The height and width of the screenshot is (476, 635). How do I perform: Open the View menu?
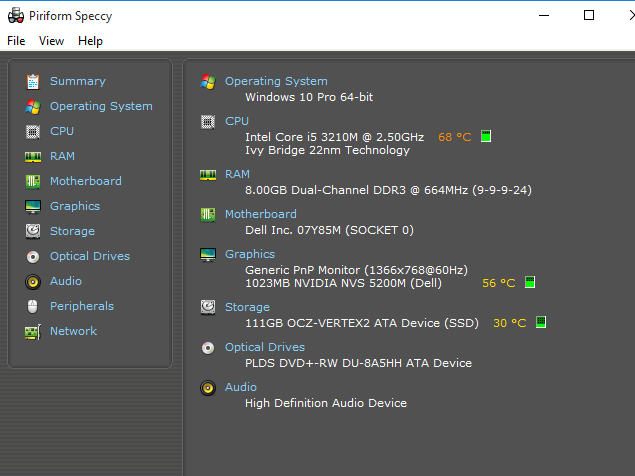tap(51, 41)
